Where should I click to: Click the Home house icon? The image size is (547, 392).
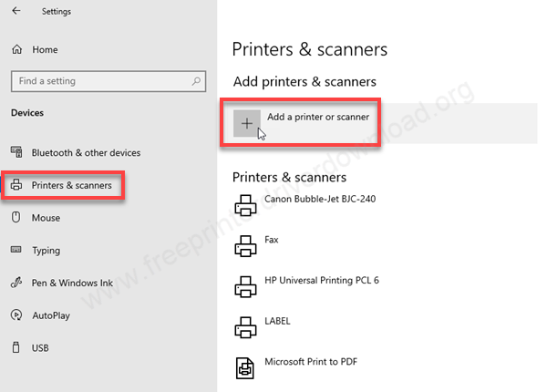tap(15, 49)
